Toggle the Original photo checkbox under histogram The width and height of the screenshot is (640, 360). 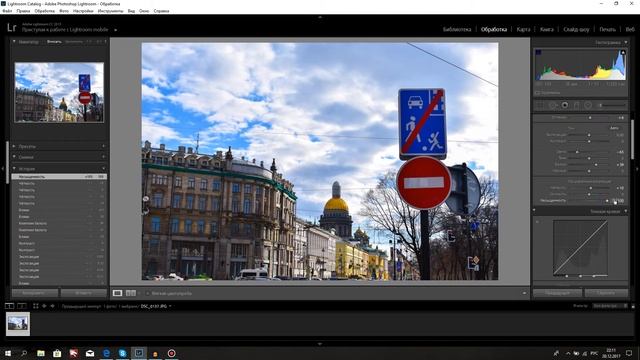click(x=538, y=93)
